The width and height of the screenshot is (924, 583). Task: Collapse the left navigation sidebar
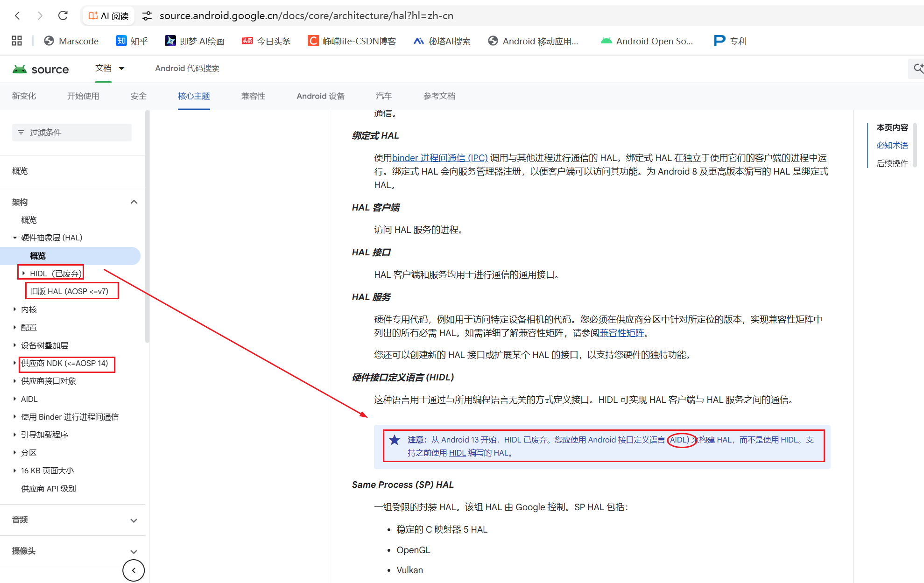pyautogui.click(x=134, y=570)
